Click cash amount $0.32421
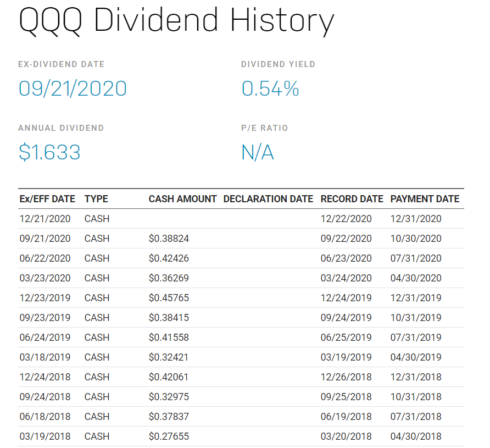490x448 pixels. coord(169,357)
